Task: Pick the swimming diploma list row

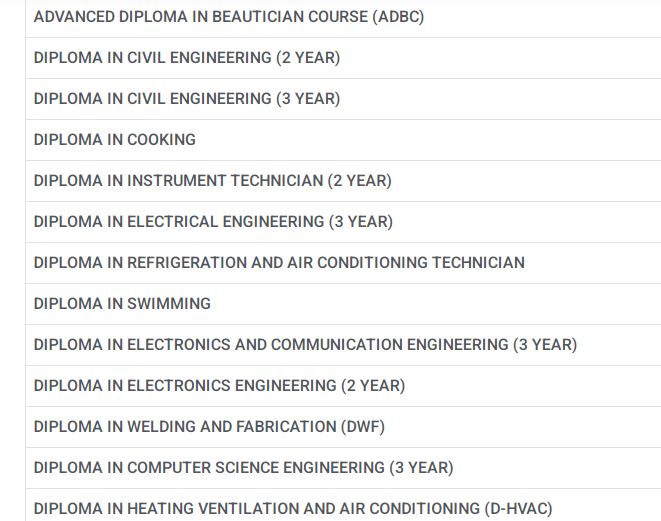Action: pos(122,304)
